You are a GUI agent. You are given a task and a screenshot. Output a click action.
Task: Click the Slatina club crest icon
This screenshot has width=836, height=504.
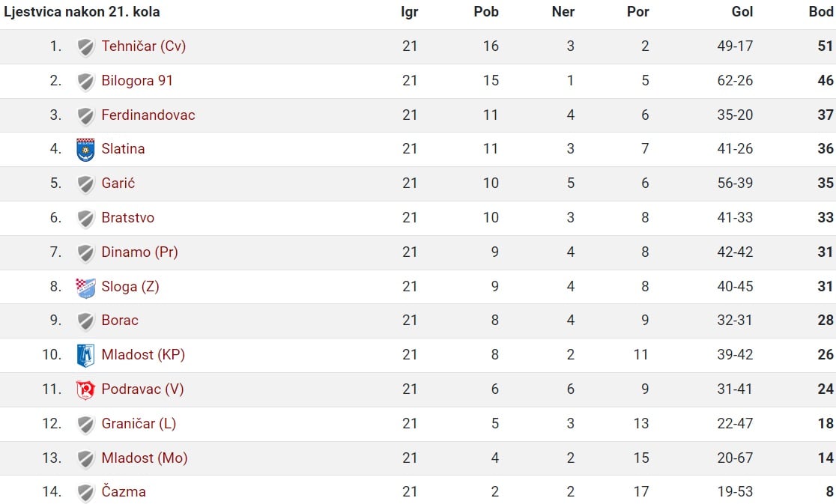coord(85,150)
